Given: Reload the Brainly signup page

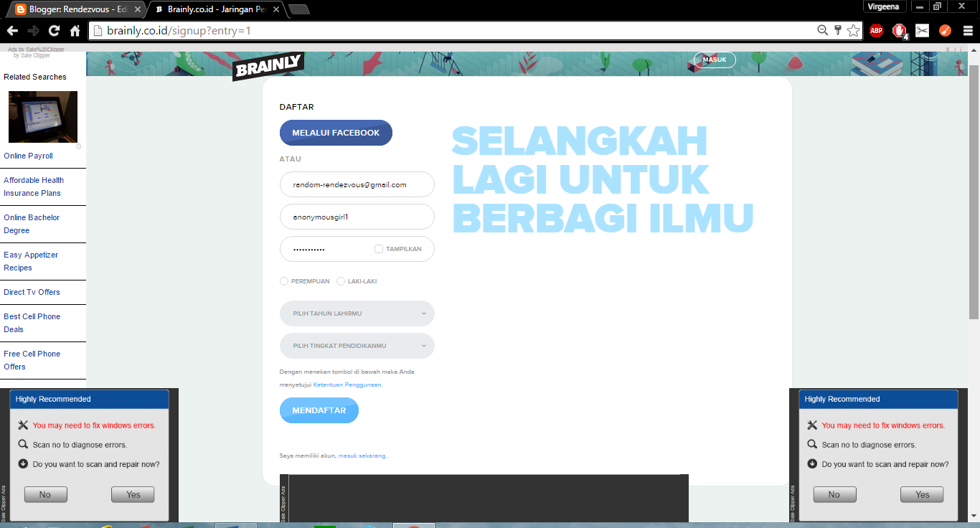Looking at the screenshot, I should click(x=54, y=31).
